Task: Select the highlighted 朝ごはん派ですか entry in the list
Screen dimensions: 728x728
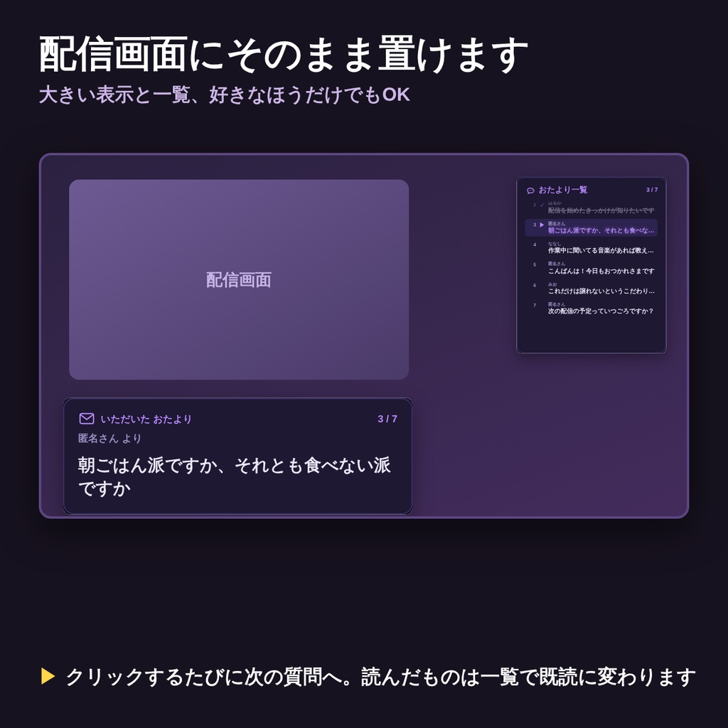Action: coord(591,227)
